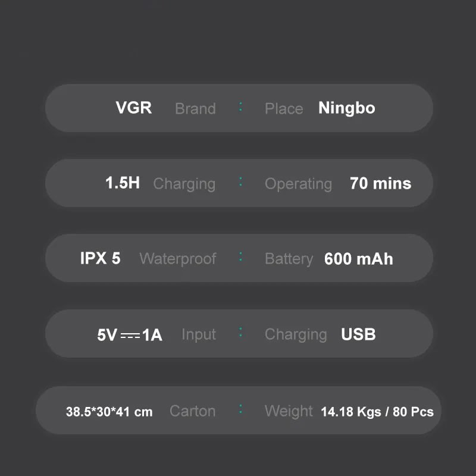Screen dimensions: 476x476
Task: Select the Waterproof label
Action: coord(177,259)
